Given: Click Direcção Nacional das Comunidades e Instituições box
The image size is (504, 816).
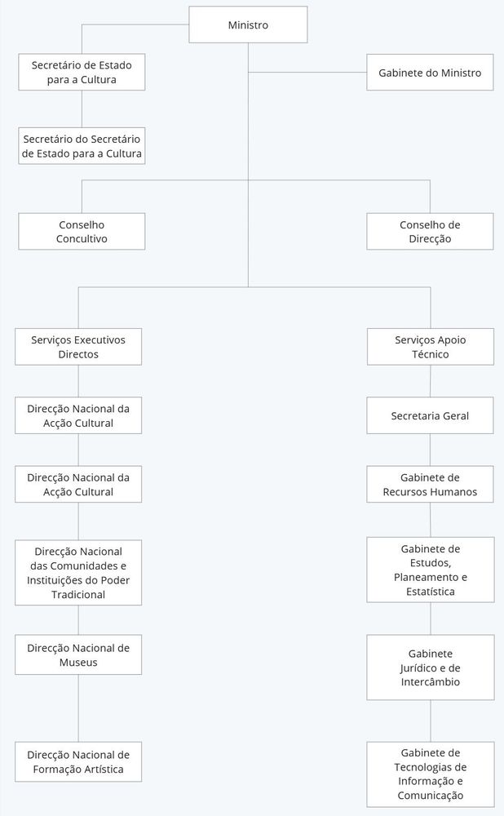Looking at the screenshot, I should pos(78,573).
